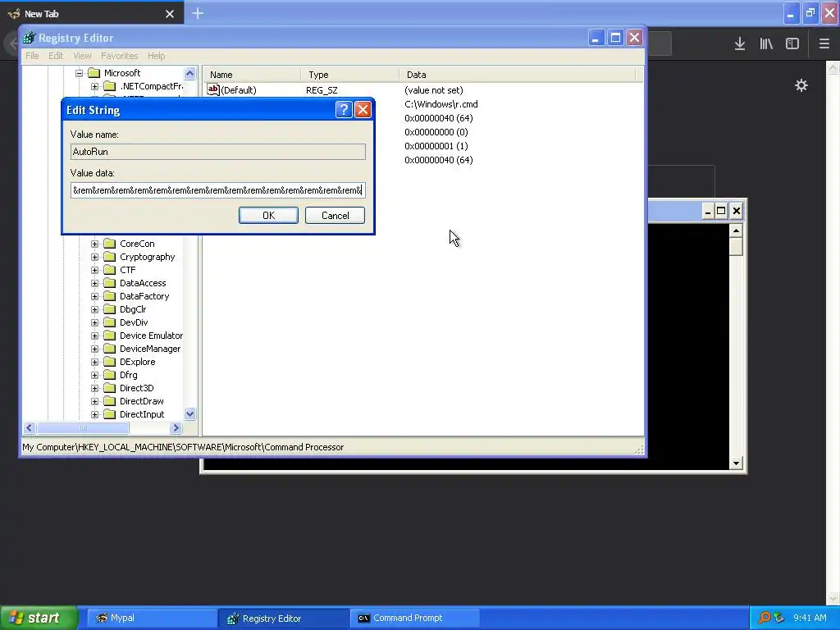Select the Microsoft folder icon in tree
Screen dimensions: 840x630
click(94, 73)
